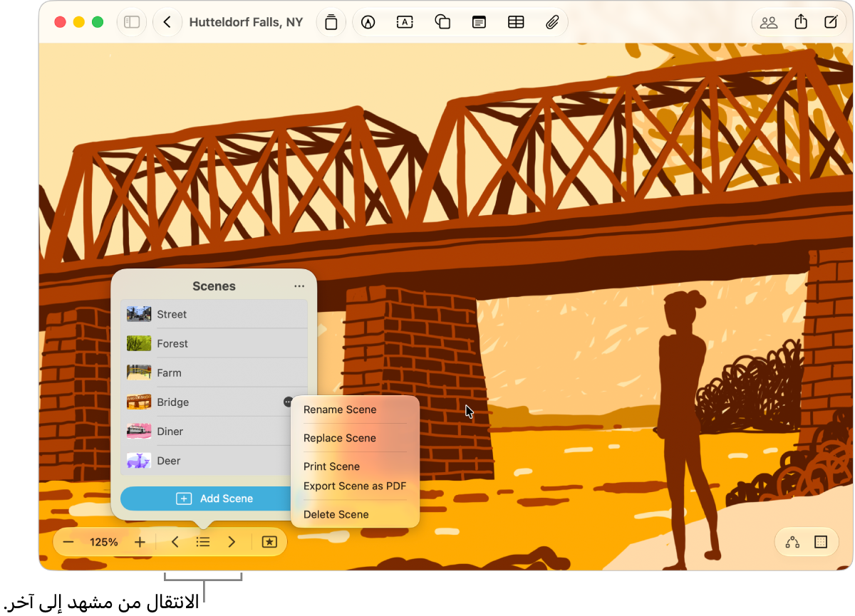Open the Bridge scene options menu
Image resolution: width=855 pixels, height=616 pixels.
pyautogui.click(x=288, y=402)
